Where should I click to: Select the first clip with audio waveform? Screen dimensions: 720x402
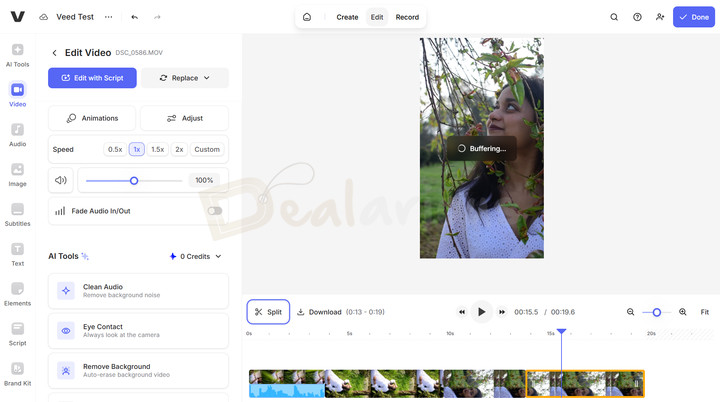(x=287, y=384)
